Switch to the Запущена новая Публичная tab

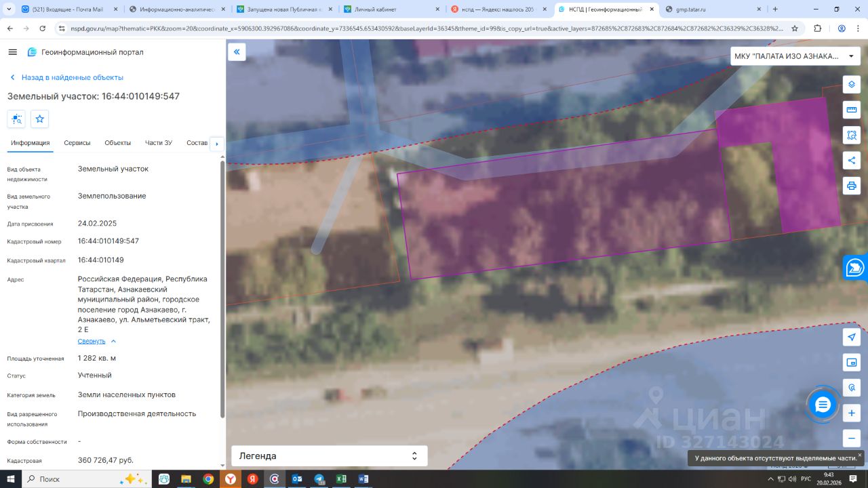click(x=283, y=9)
